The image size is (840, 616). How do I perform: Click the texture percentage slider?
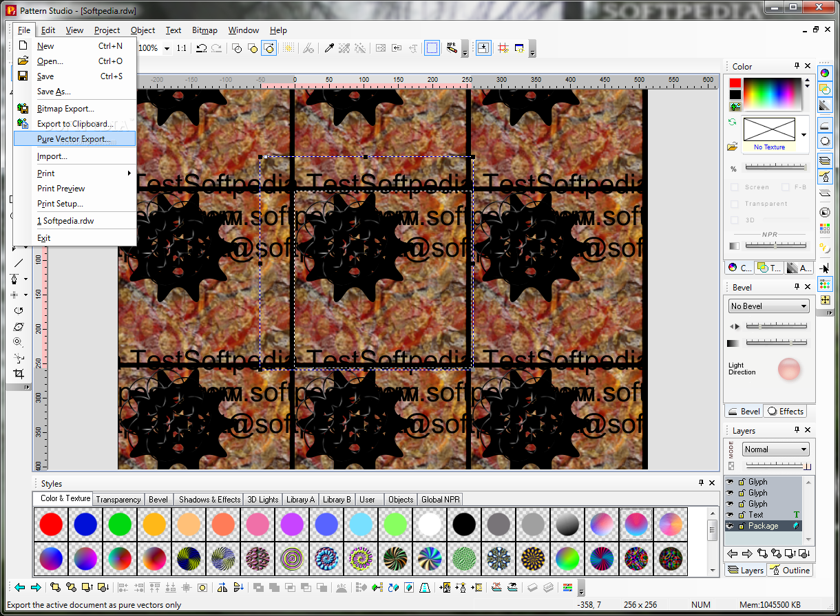(775, 167)
